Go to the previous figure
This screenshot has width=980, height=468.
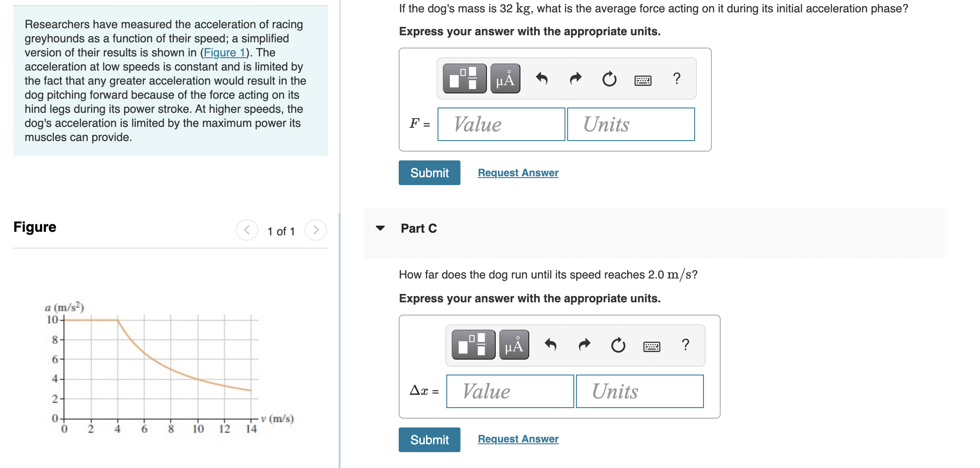coord(247,230)
